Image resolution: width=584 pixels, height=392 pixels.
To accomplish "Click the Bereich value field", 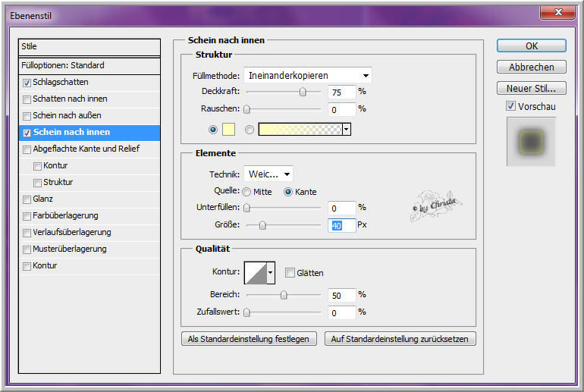I will click(341, 295).
